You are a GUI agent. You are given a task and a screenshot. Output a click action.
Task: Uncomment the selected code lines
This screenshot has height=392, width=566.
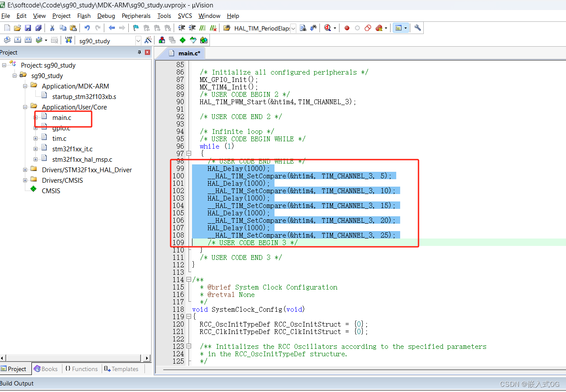213,28
